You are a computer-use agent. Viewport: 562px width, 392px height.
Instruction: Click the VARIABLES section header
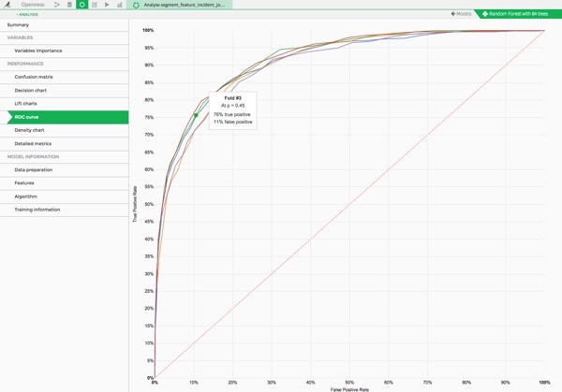coord(20,37)
